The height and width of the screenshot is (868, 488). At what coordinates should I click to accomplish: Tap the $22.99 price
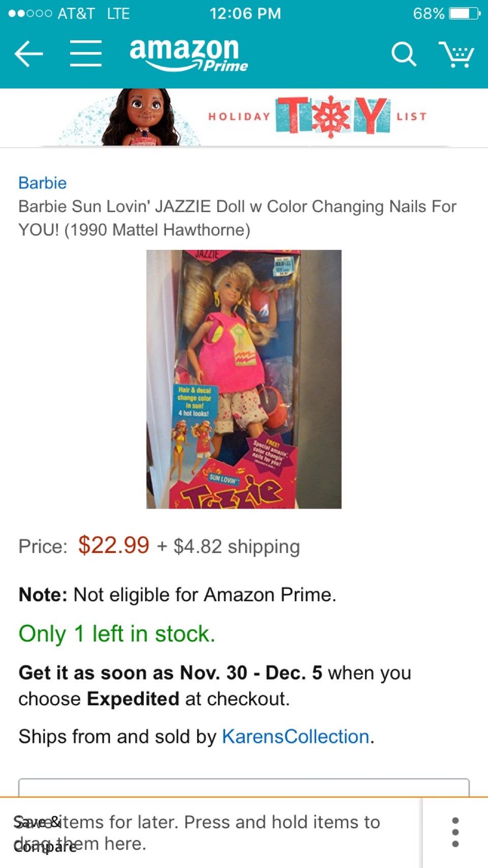tap(114, 545)
